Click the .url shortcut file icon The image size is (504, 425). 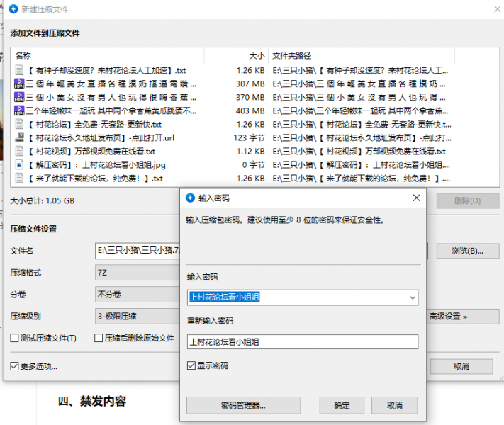[x=20, y=137]
